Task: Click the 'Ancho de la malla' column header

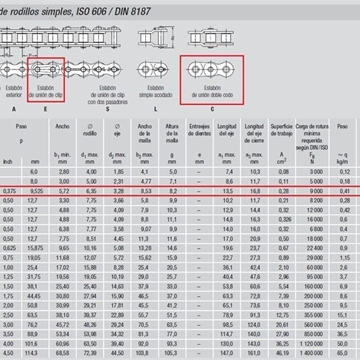Action: [145, 133]
